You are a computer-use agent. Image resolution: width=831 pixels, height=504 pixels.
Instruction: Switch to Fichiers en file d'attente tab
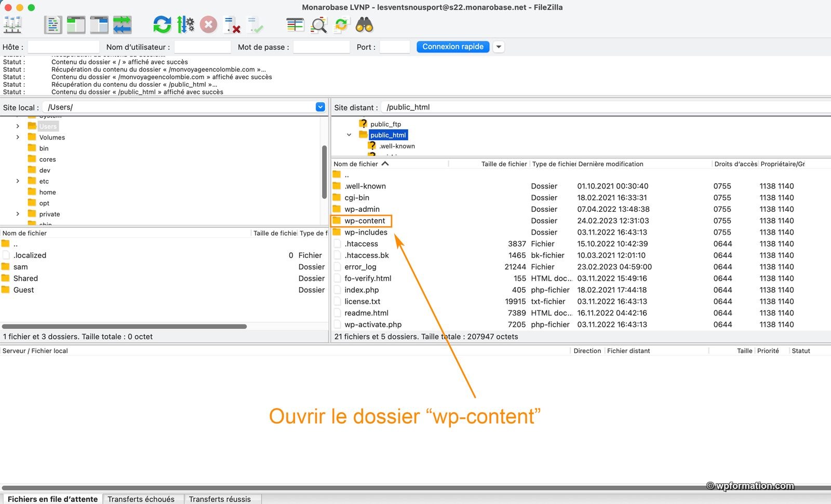point(52,499)
